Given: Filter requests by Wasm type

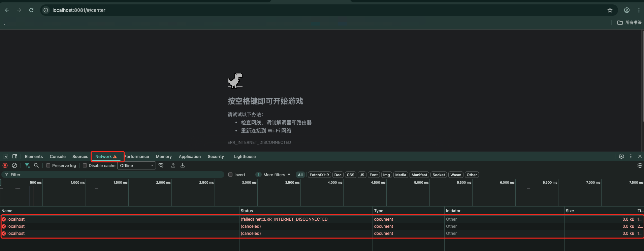Looking at the screenshot, I should [456, 175].
